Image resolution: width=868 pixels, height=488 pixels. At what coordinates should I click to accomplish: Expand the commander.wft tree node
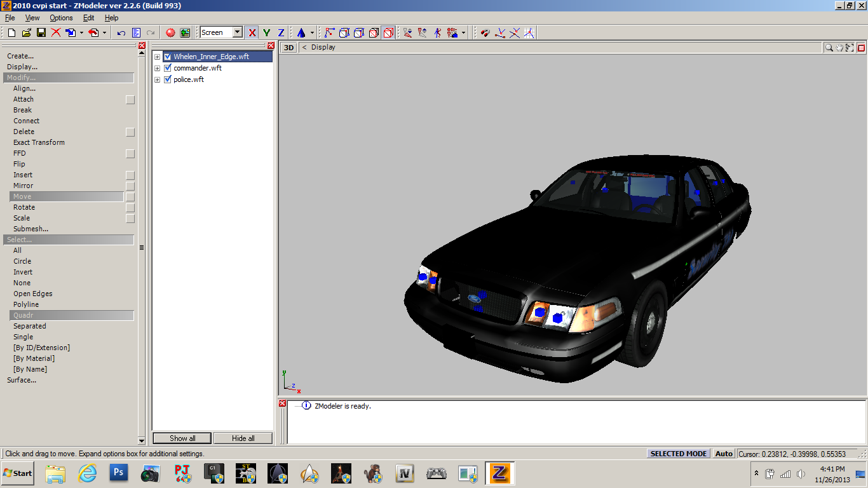(x=157, y=68)
